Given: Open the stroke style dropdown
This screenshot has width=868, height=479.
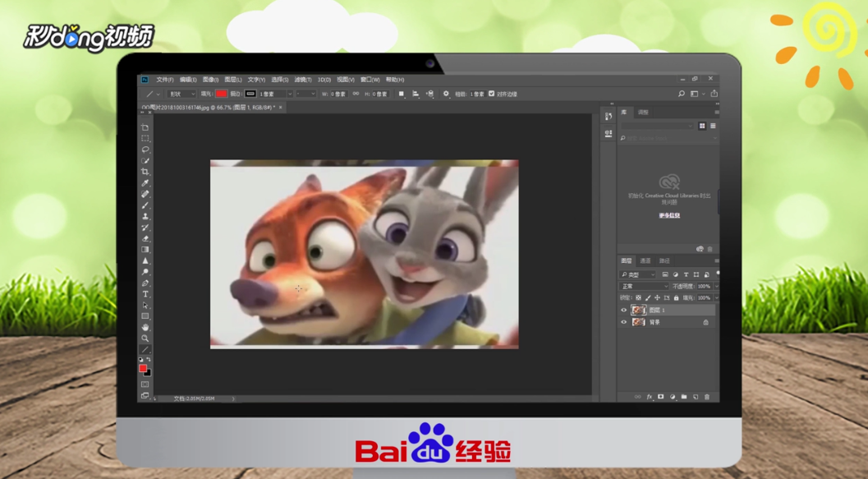Looking at the screenshot, I should tap(306, 94).
